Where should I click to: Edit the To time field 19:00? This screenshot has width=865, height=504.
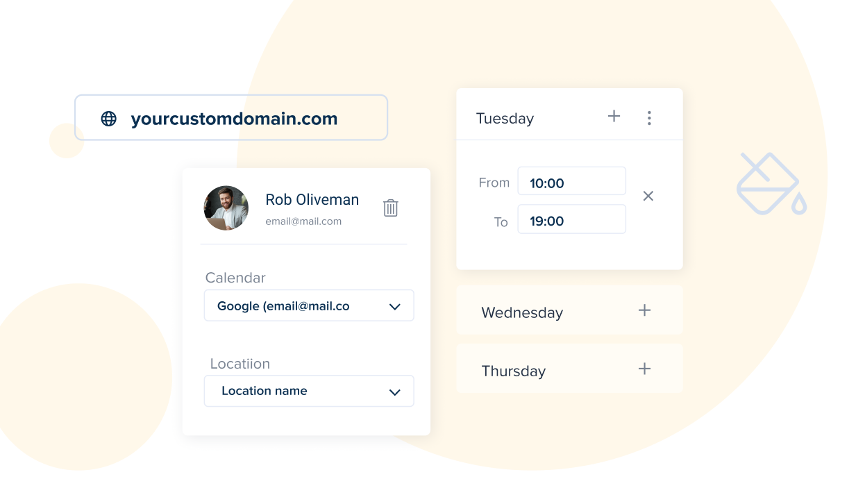pos(571,220)
